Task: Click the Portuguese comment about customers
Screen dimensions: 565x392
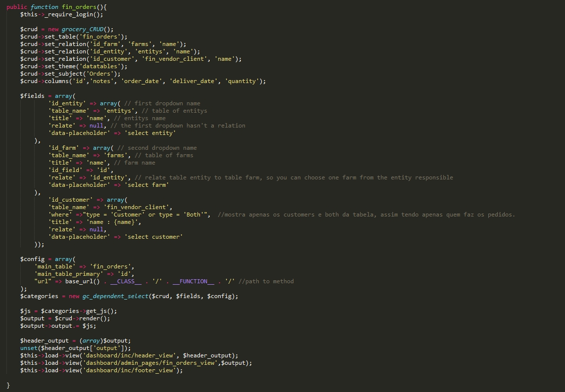Action: coord(367,215)
